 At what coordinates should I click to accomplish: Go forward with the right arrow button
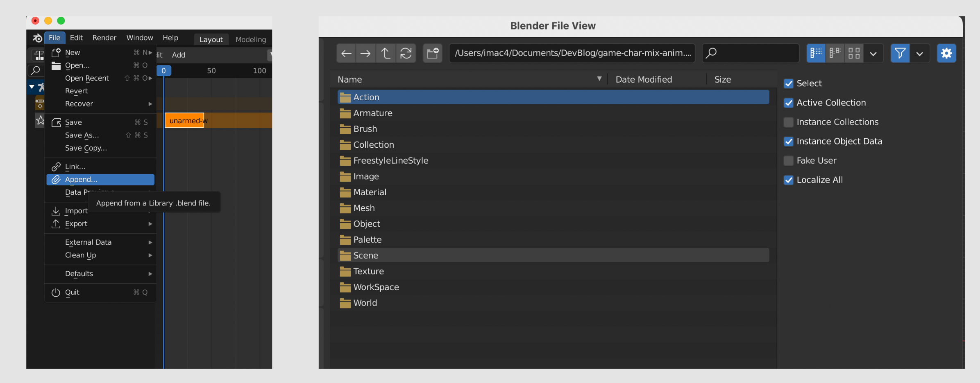365,53
